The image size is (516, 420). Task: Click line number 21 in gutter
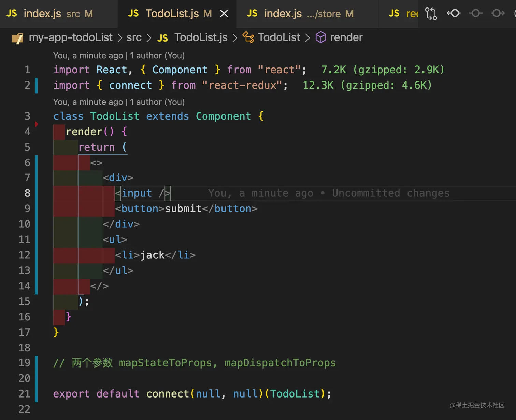point(24,394)
